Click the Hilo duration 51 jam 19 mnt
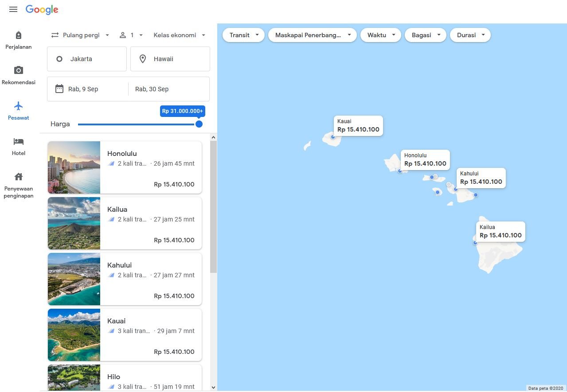 pos(174,387)
